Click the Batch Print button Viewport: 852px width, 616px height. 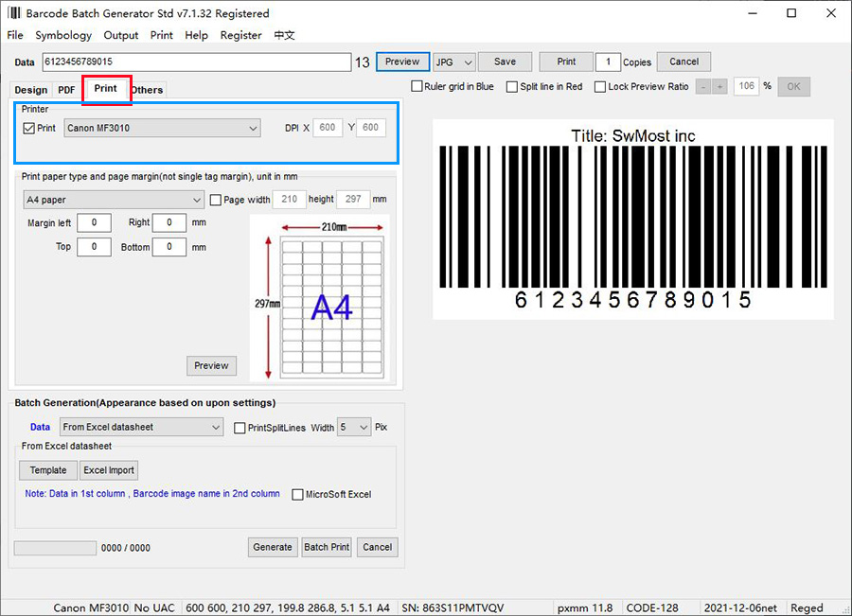[328, 547]
